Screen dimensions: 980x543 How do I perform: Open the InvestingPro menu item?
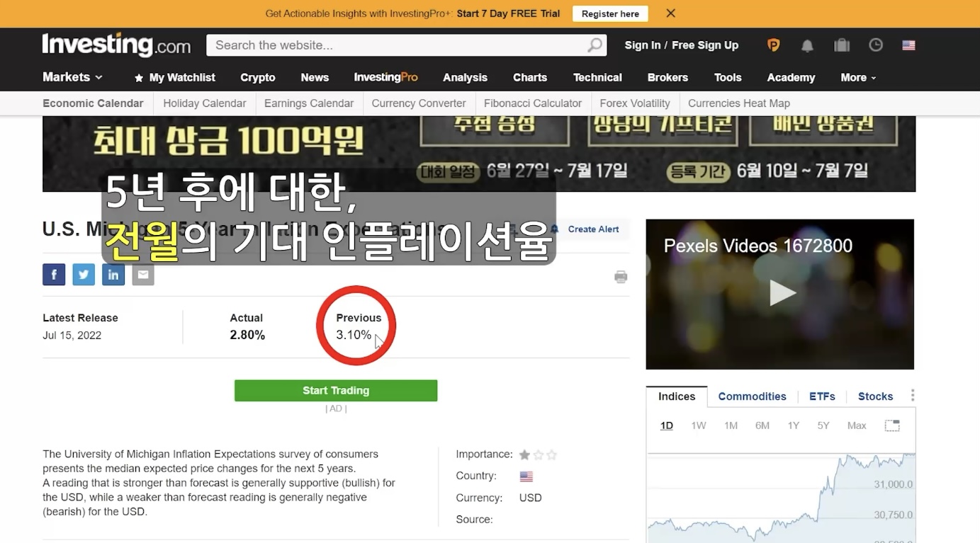click(385, 77)
